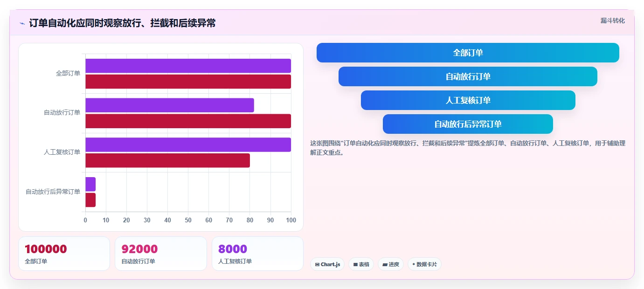The height and width of the screenshot is (289, 644).
Task: Click the 进度 tag label
Action: click(x=394, y=264)
